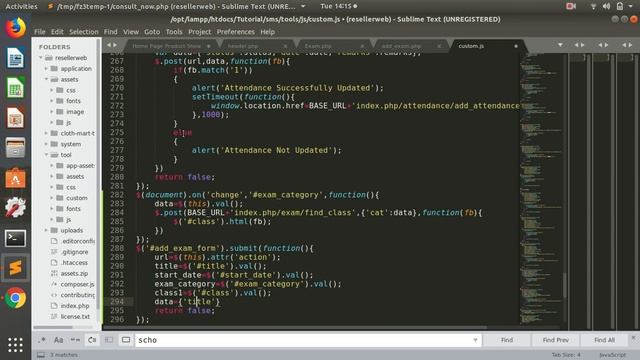Open the File menu
Viewport: 640px width, 360px height.
40,32
